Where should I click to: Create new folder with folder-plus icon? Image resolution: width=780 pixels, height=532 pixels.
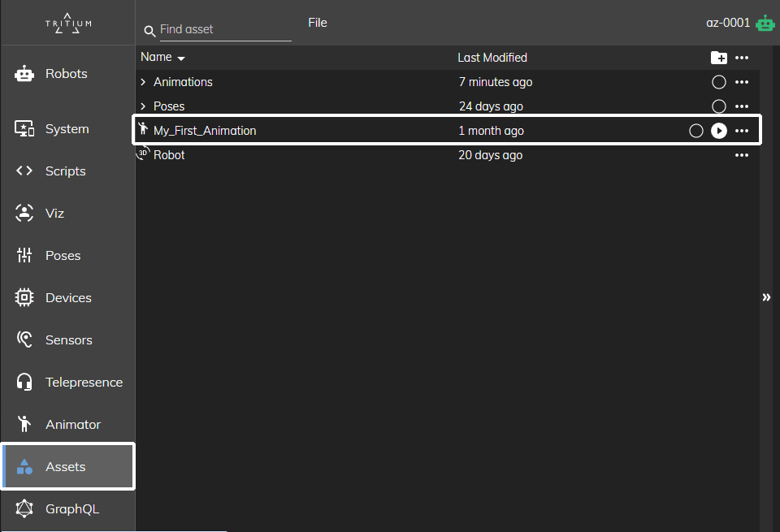coord(719,58)
